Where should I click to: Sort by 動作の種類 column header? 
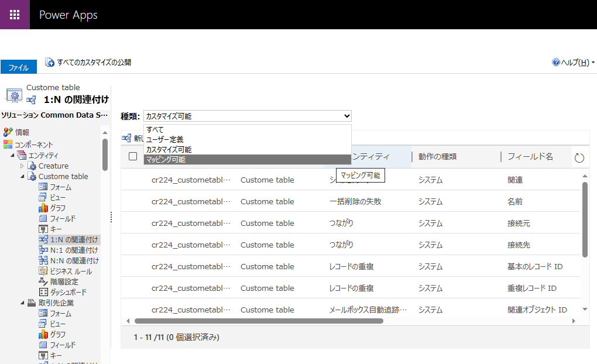click(x=437, y=156)
